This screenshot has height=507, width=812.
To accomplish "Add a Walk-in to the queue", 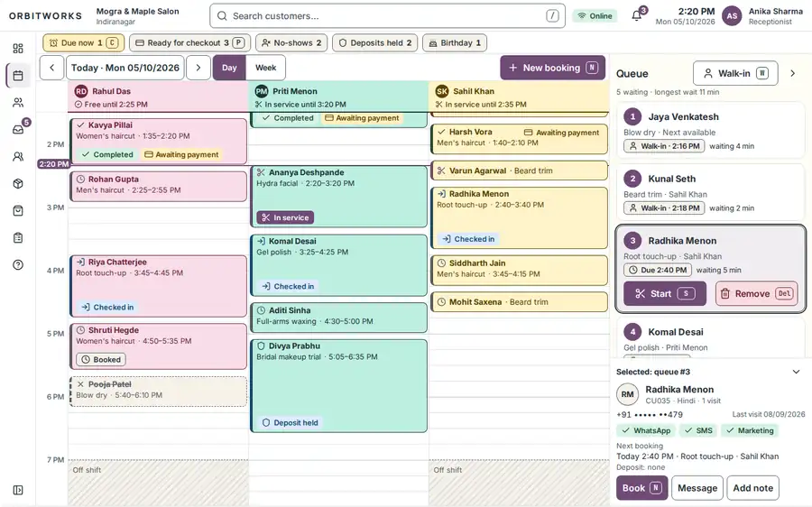I will coord(735,74).
